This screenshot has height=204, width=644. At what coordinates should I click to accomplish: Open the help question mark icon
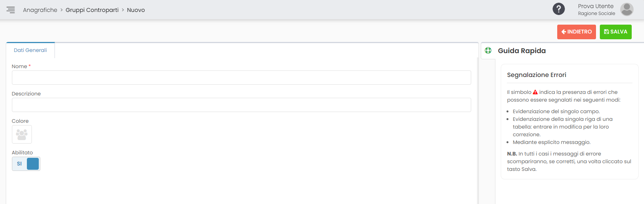point(559,9)
